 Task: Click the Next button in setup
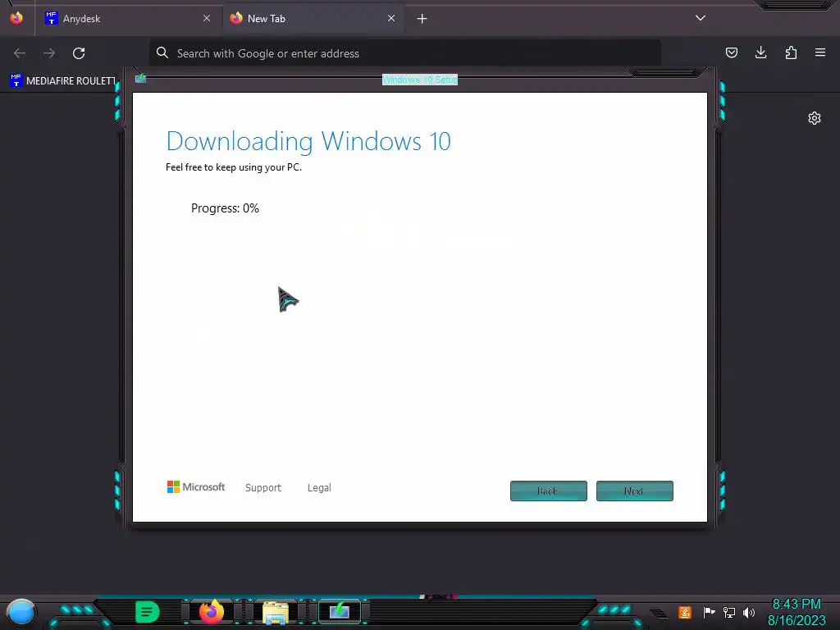pyautogui.click(x=635, y=491)
